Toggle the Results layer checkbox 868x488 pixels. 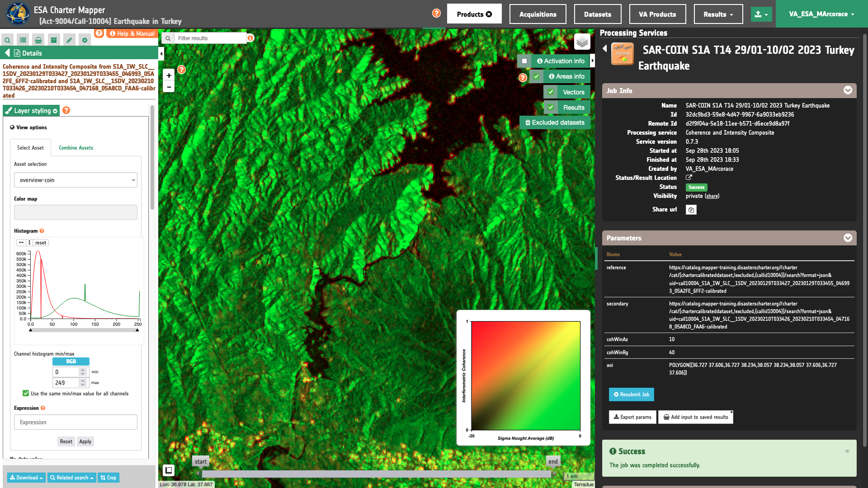pos(551,107)
